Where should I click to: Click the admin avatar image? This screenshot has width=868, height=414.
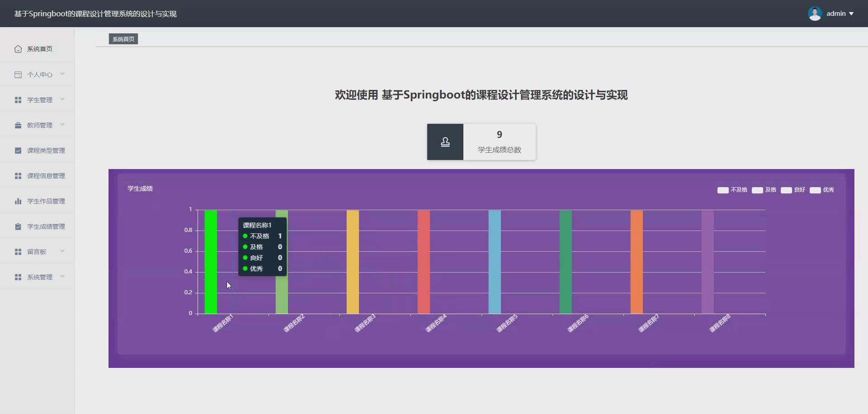[816, 13]
